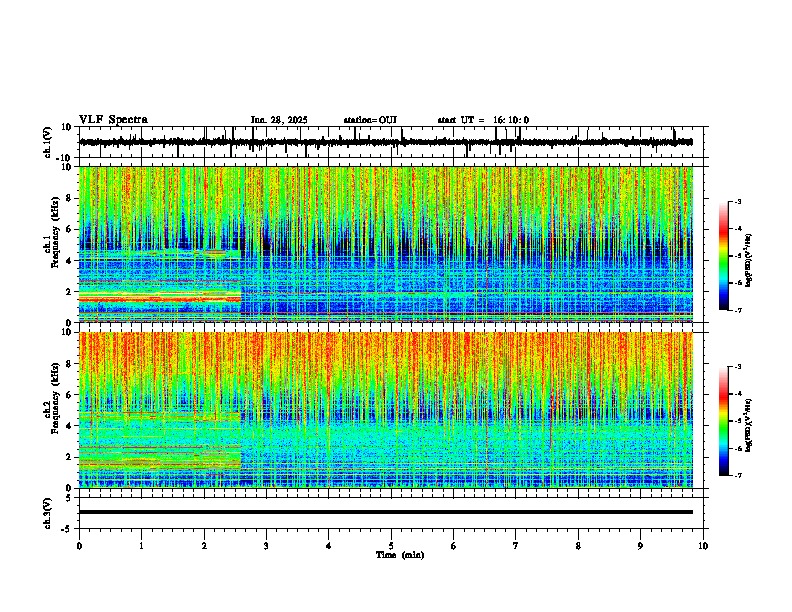Click the "-3" label on ch.2 color bar

738,367
